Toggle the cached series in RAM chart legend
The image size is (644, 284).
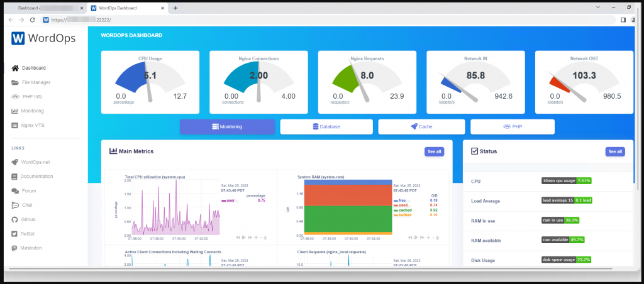[404, 210]
